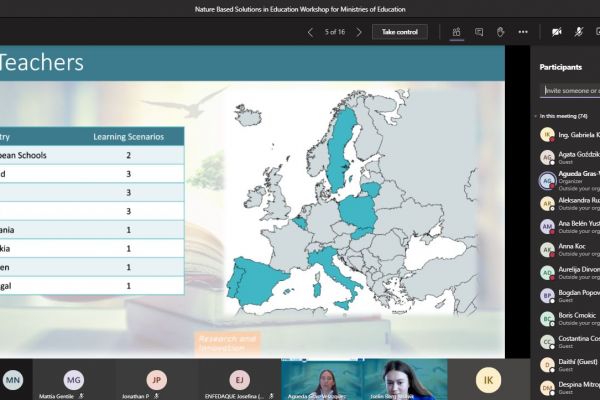This screenshot has height=400, width=600.
Task: Select participant Ana Belén Yus in the list
Action: [569, 227]
